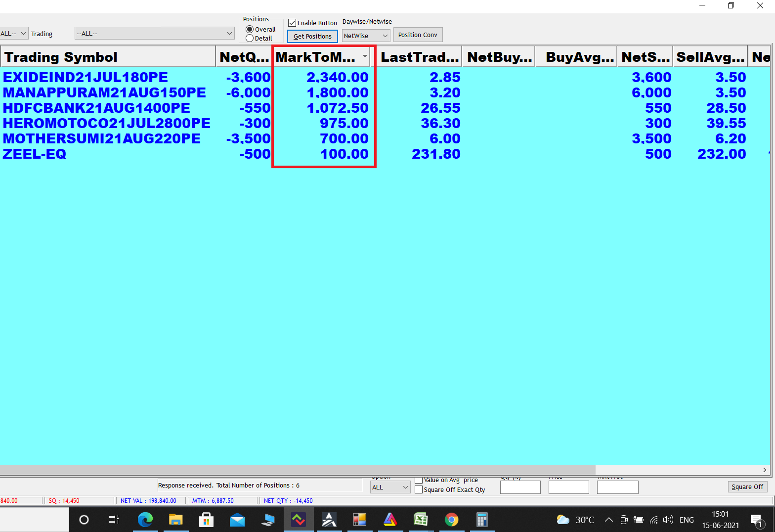Open the white arrow-logo app in the taskbar
Image resolution: width=775 pixels, height=532 pixels.
pyautogui.click(x=329, y=520)
